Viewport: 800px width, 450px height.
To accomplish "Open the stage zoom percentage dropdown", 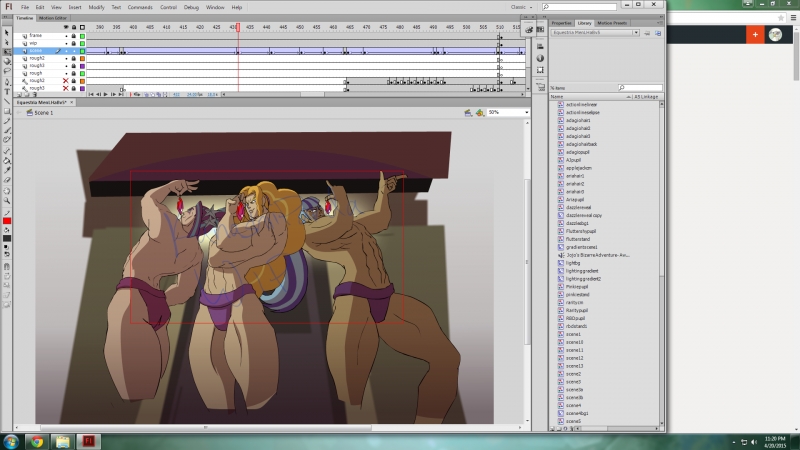I will [508, 113].
